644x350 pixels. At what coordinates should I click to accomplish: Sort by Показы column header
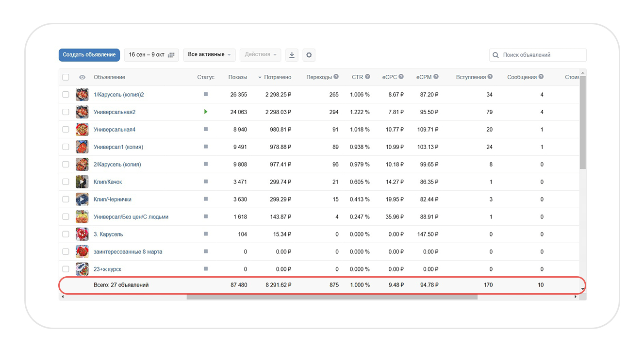click(237, 77)
